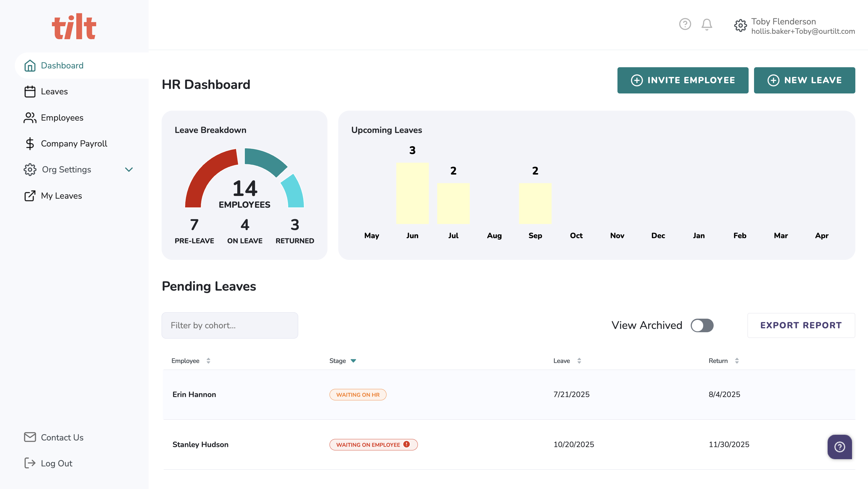Open Leaves in the sidebar
This screenshot has width=868, height=489.
click(54, 91)
